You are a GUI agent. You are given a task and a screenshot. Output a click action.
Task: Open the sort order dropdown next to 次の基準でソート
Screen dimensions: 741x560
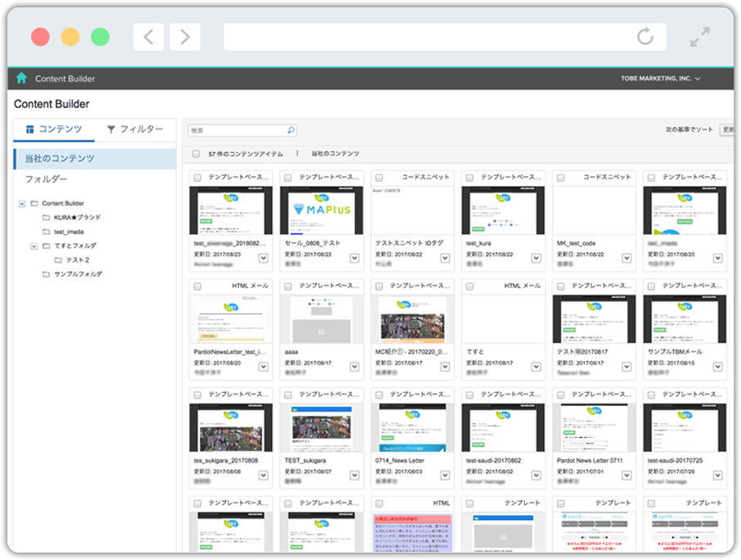coord(727,129)
